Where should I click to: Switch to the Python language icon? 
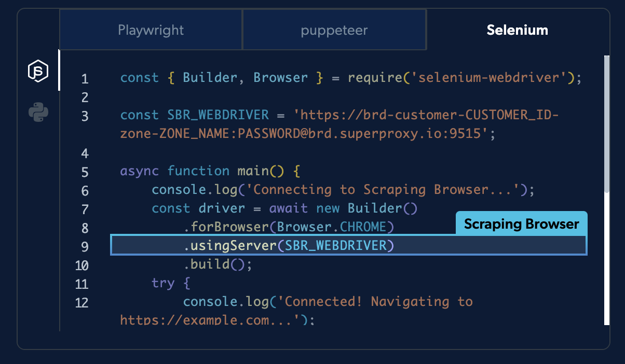[38, 112]
